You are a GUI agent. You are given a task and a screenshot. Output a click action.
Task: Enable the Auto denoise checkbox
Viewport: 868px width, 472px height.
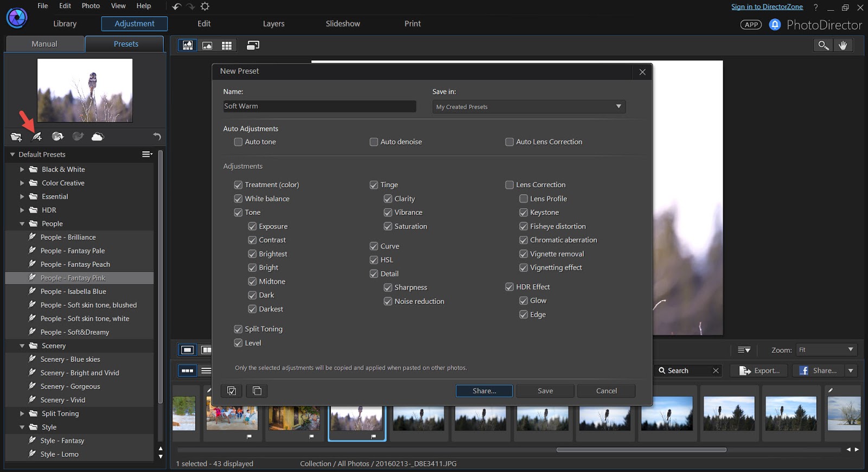pyautogui.click(x=374, y=142)
